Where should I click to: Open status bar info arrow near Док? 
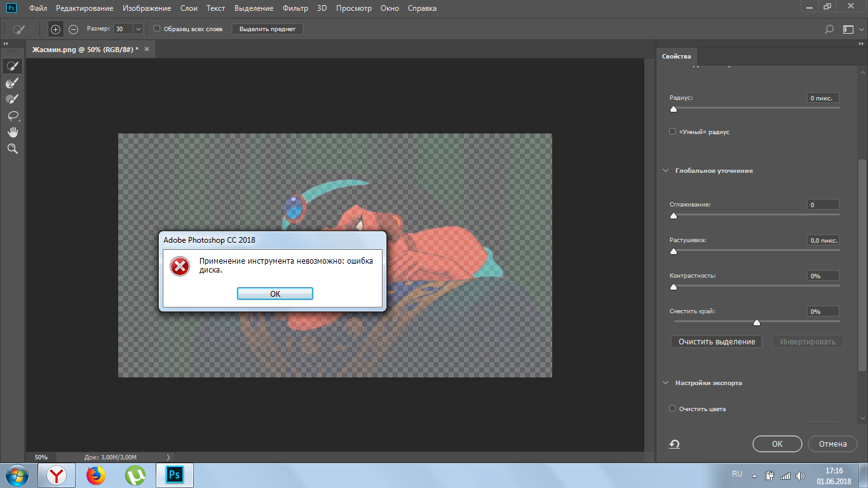[168, 457]
